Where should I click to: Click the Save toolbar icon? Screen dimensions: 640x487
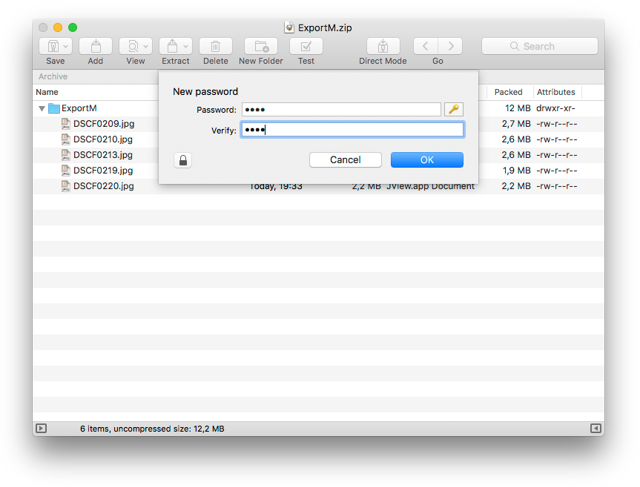click(x=55, y=46)
